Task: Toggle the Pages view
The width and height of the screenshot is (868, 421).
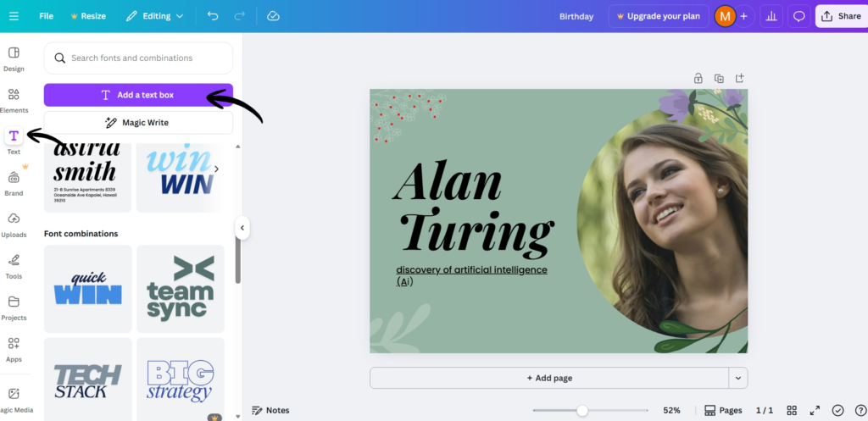Action: pyautogui.click(x=723, y=410)
